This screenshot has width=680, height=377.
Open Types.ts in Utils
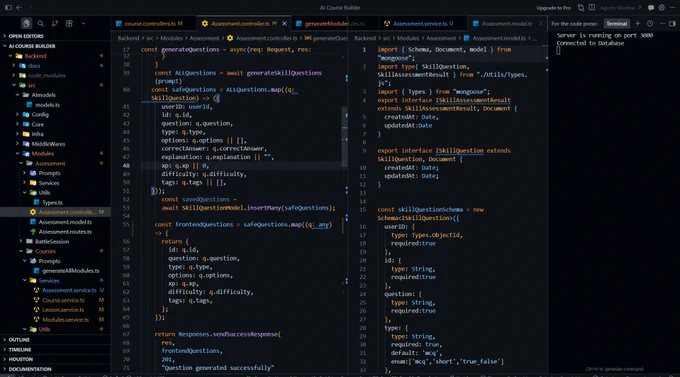click(x=55, y=202)
